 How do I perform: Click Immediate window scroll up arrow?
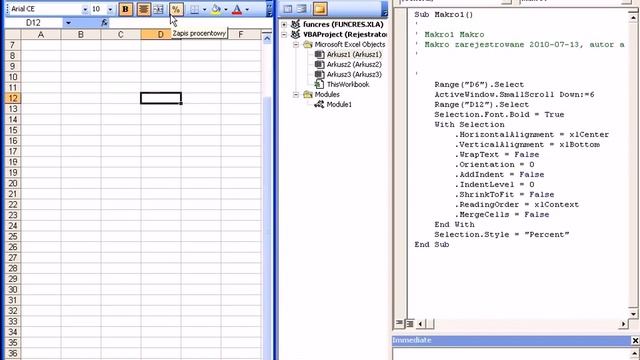(634, 353)
